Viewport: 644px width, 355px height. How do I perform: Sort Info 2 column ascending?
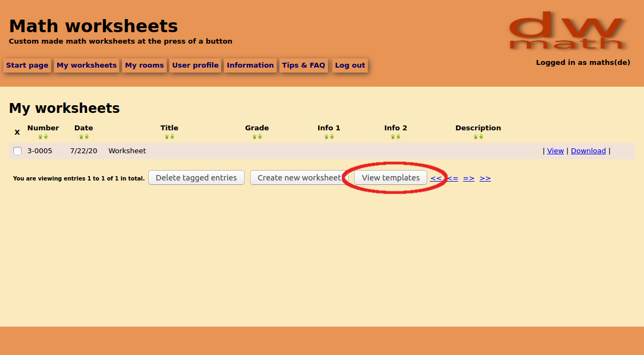tap(392, 135)
